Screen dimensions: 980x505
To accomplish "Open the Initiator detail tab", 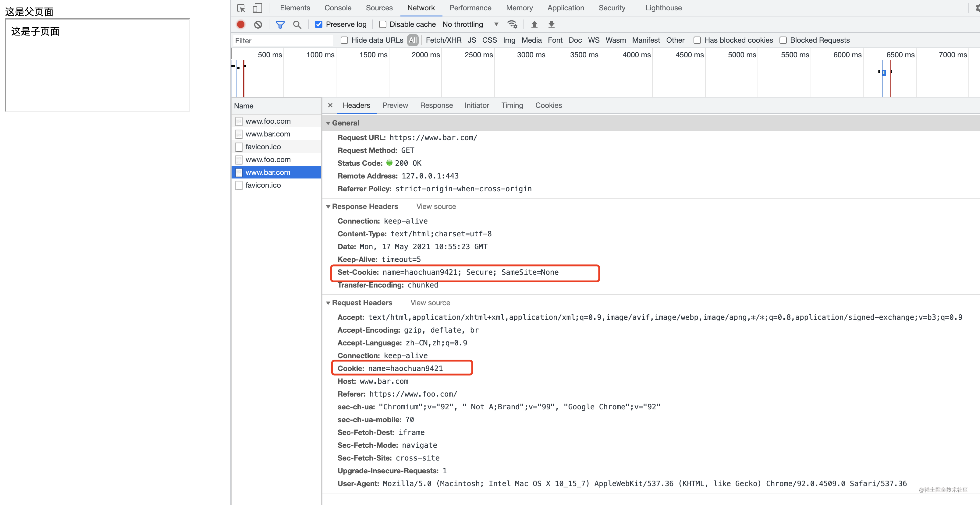I will (x=477, y=105).
